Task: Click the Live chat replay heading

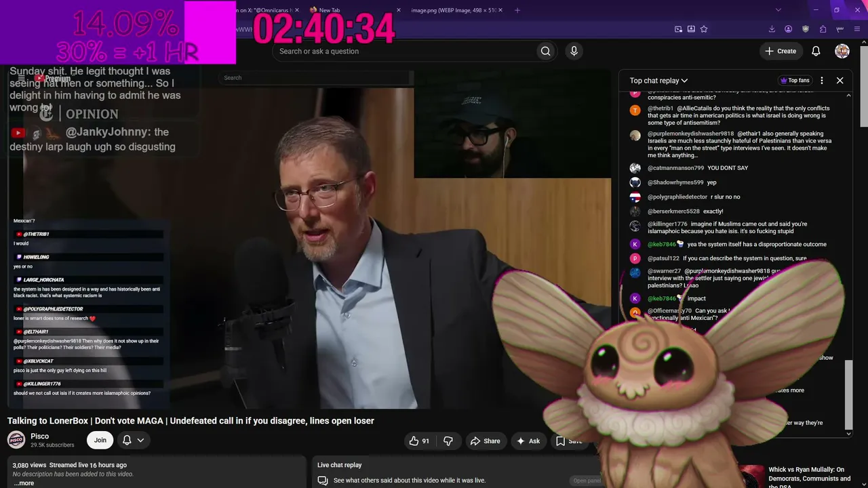Action: (339, 465)
